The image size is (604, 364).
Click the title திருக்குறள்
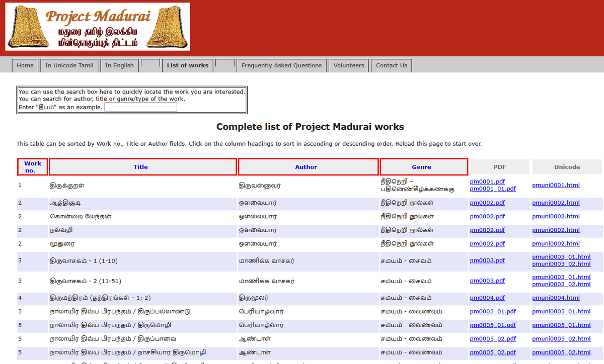click(67, 185)
